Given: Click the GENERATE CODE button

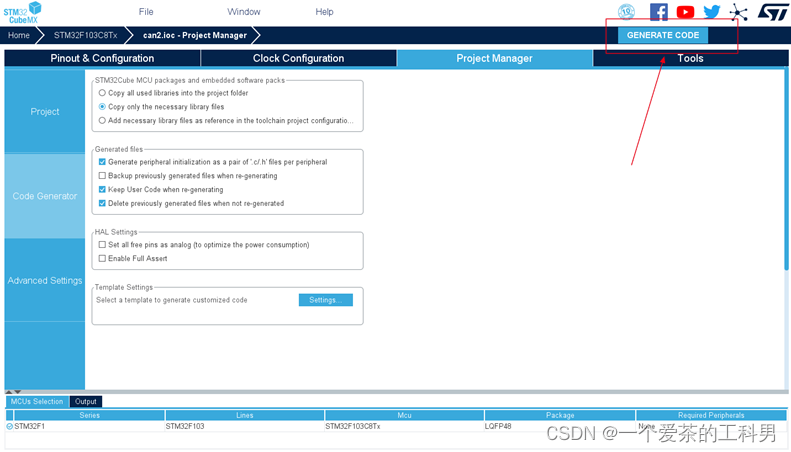Looking at the screenshot, I should click(663, 35).
